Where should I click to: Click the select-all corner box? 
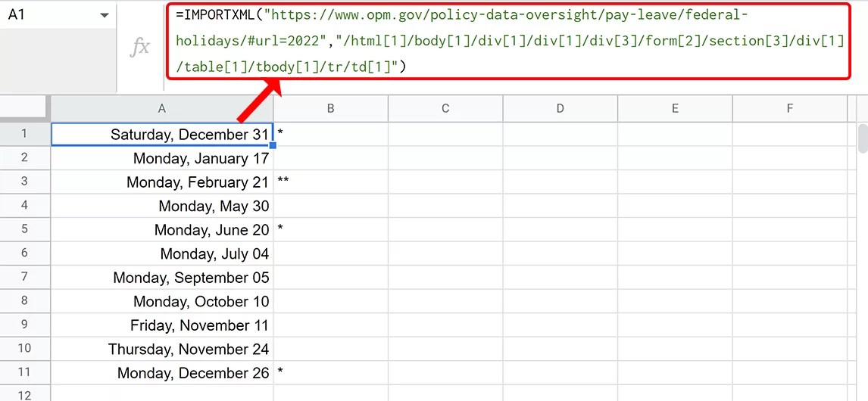(25, 108)
